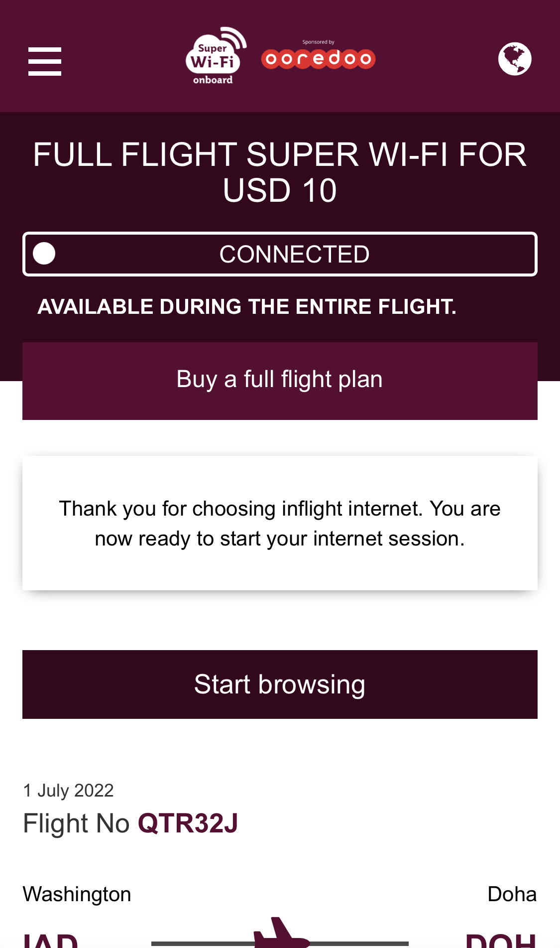Image resolution: width=560 pixels, height=948 pixels.
Task: Tap the DOH airport code
Action: pyautogui.click(x=500, y=941)
